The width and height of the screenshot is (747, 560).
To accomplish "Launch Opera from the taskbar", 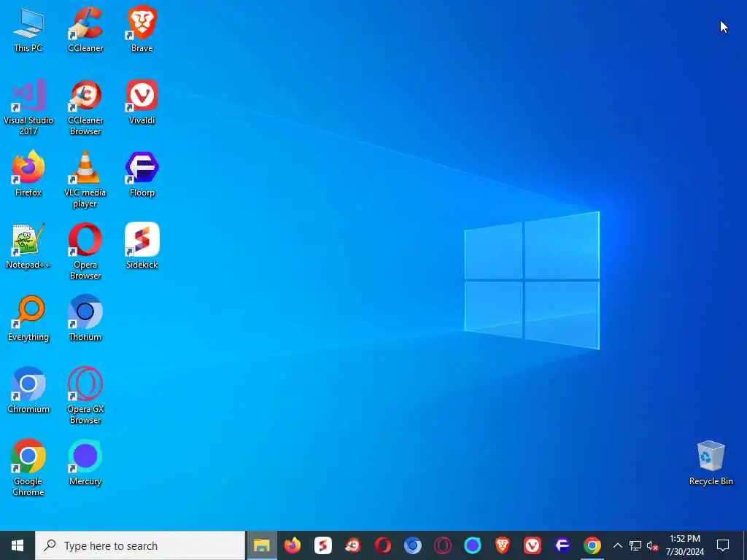I will pyautogui.click(x=382, y=545).
